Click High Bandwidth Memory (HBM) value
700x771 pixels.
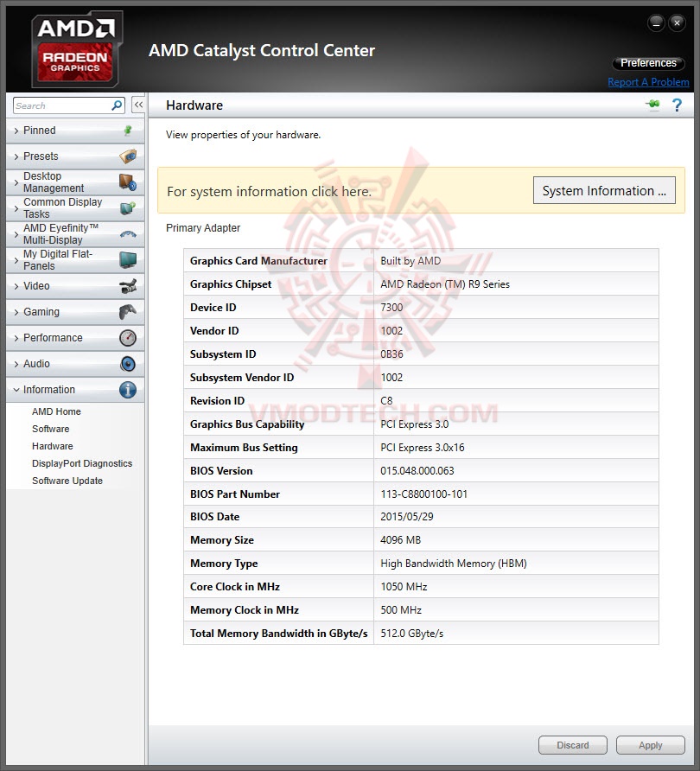[454, 563]
